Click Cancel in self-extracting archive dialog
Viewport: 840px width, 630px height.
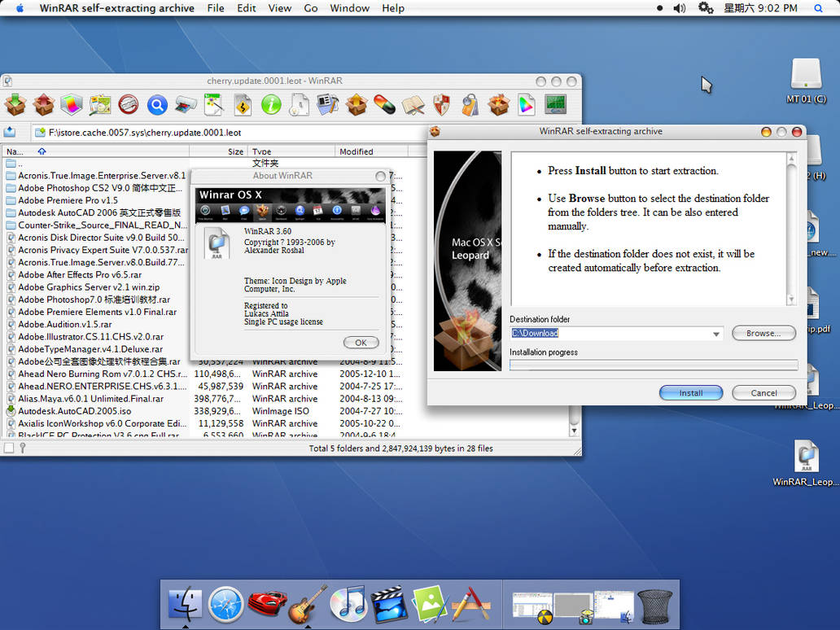(x=764, y=392)
